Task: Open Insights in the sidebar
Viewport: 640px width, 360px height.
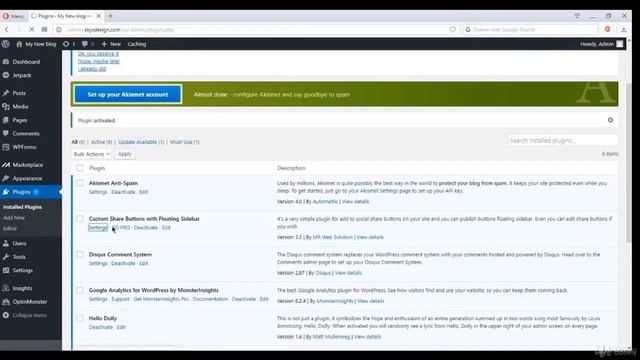Action: (22, 288)
